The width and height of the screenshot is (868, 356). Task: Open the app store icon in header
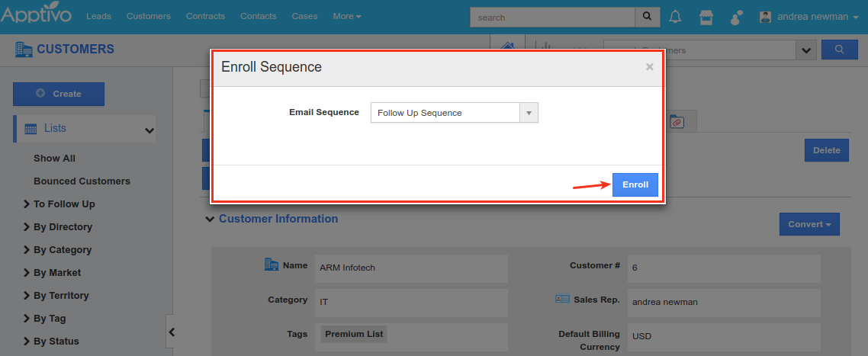(x=706, y=17)
